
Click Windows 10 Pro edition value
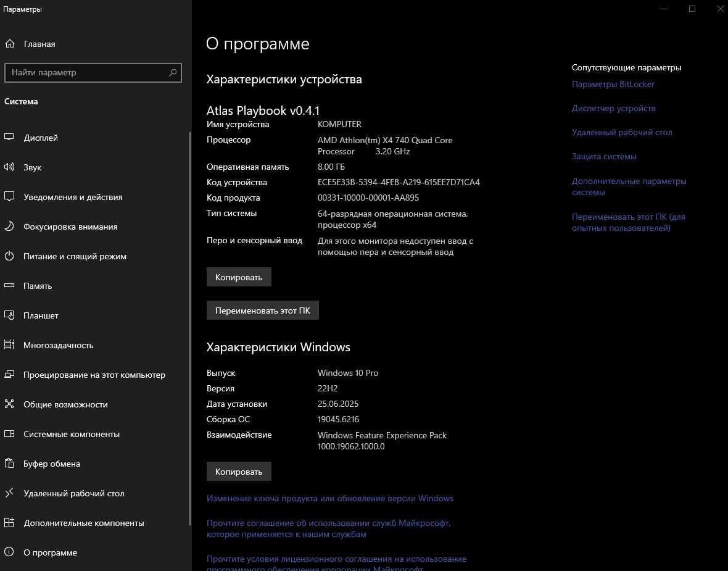click(x=348, y=373)
